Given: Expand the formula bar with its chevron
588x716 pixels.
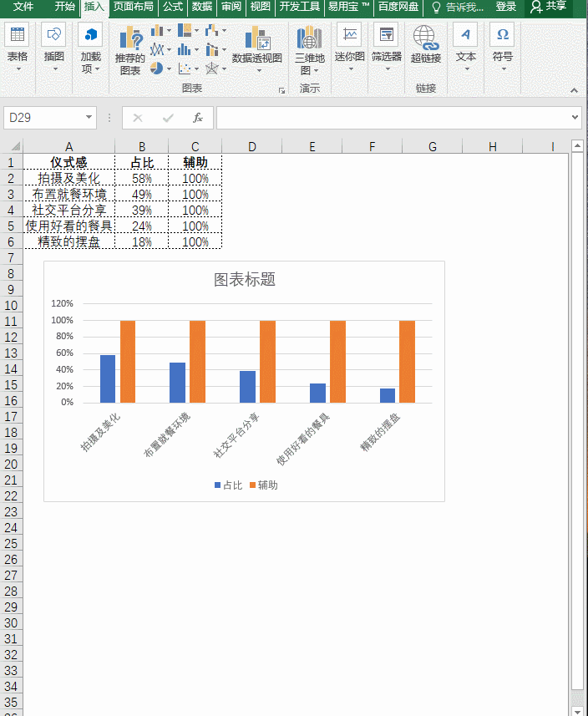Looking at the screenshot, I should click(575, 117).
